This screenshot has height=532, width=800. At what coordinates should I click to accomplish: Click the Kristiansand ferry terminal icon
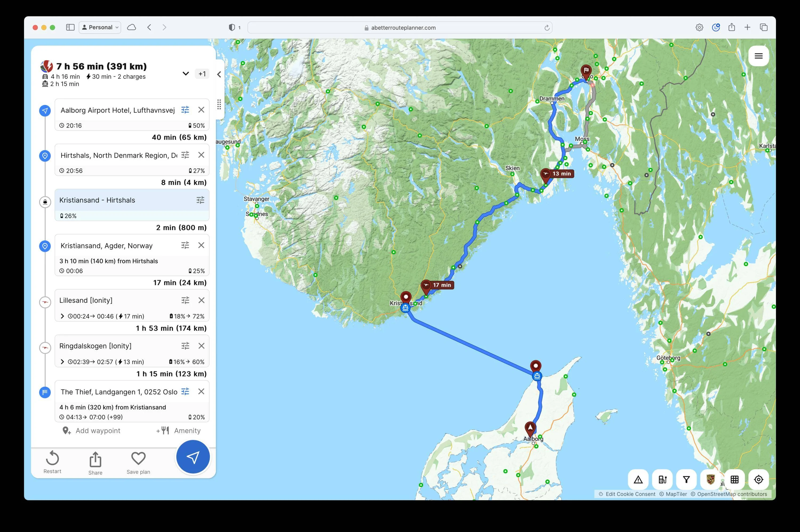point(405,308)
